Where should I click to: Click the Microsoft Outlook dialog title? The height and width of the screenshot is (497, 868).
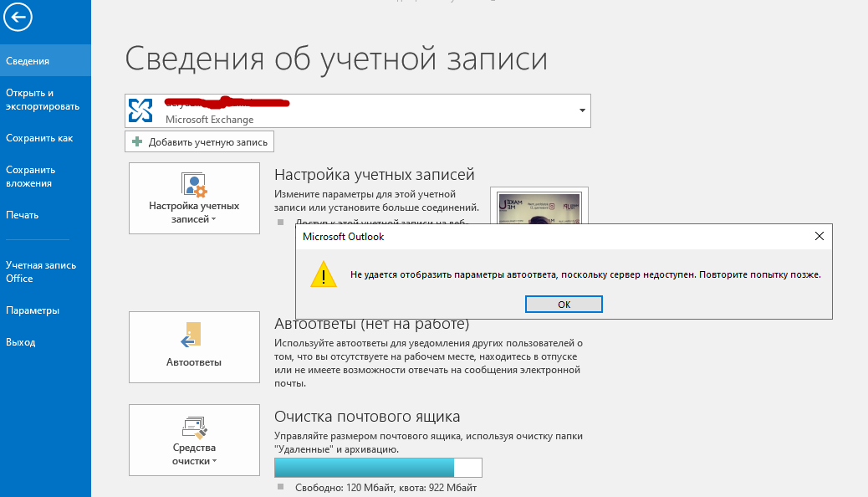coord(343,237)
